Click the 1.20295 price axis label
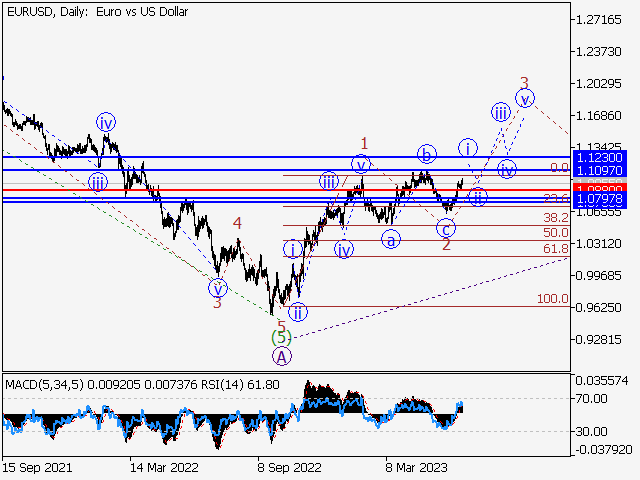 [598, 84]
